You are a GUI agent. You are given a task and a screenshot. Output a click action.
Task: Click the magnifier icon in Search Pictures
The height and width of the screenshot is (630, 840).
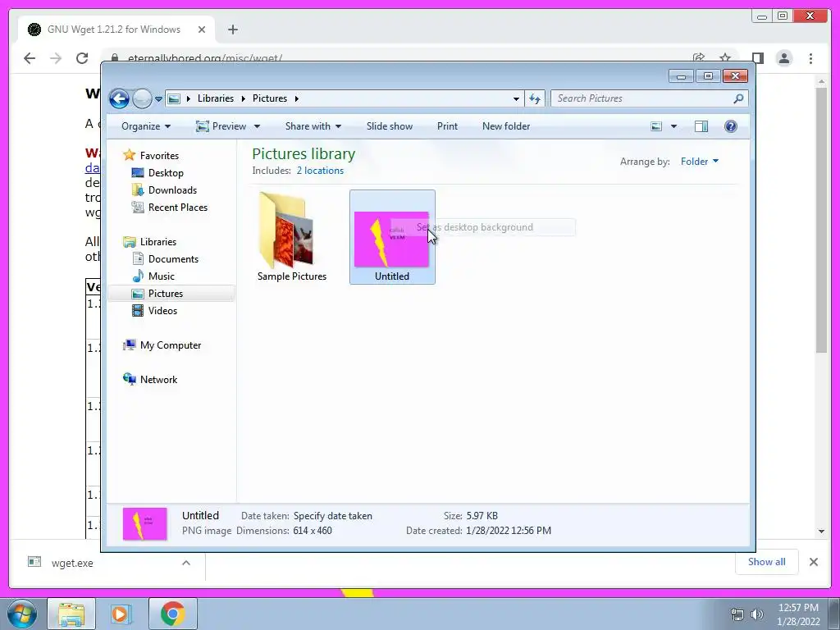pyautogui.click(x=738, y=98)
